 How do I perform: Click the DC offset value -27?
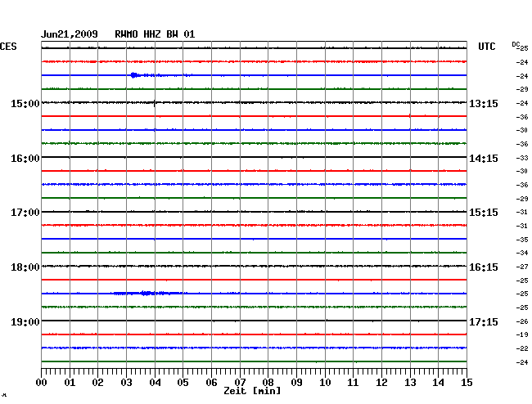(x=522, y=267)
